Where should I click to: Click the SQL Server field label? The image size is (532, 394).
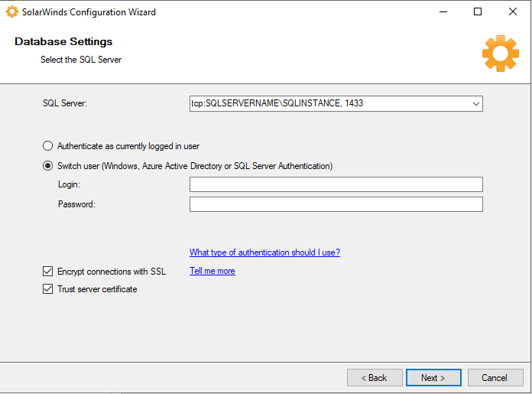tap(65, 103)
